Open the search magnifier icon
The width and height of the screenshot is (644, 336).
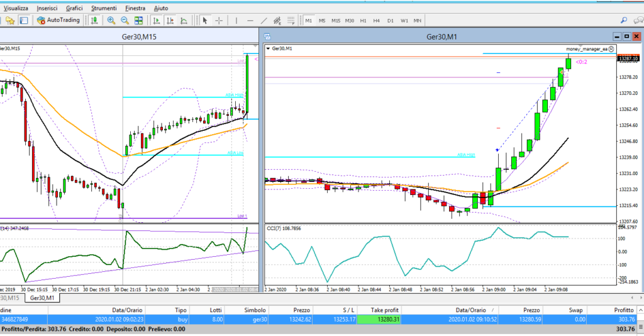[624, 20]
